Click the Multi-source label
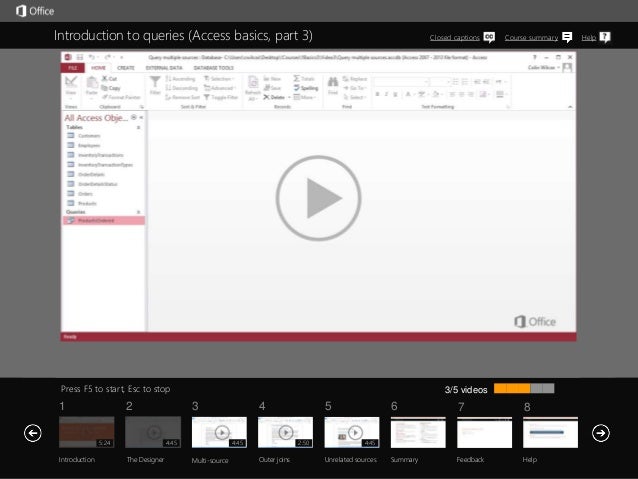 tap(210, 460)
